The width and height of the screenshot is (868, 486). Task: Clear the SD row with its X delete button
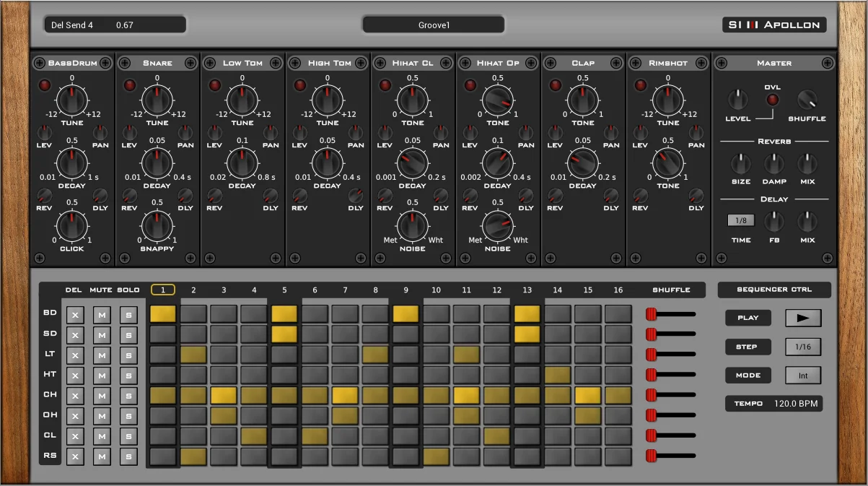75,334
